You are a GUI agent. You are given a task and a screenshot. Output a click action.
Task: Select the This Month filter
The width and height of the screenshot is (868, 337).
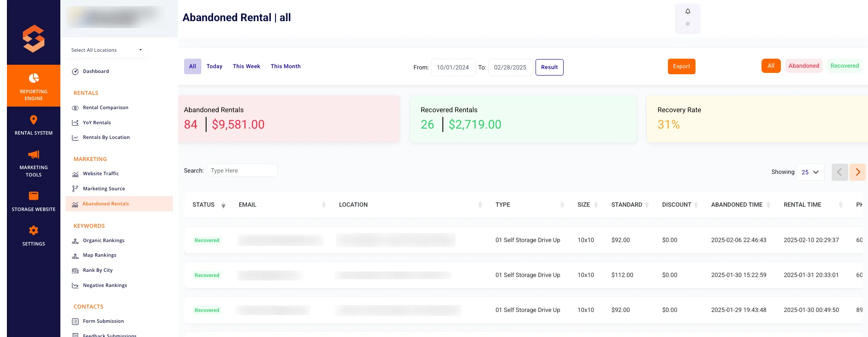[x=285, y=66]
